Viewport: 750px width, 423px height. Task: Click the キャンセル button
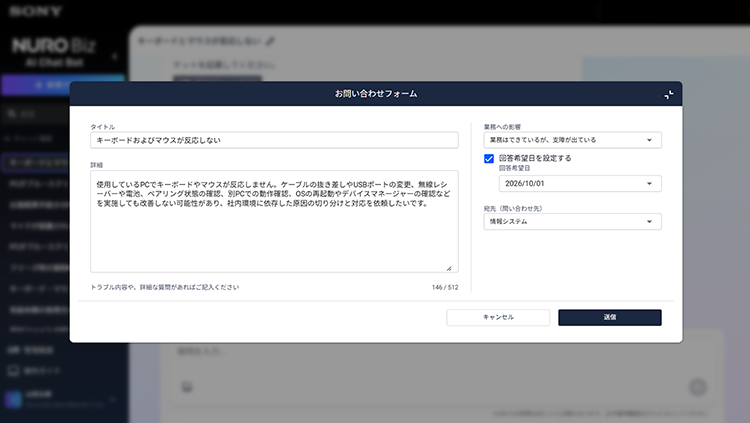[498, 317]
